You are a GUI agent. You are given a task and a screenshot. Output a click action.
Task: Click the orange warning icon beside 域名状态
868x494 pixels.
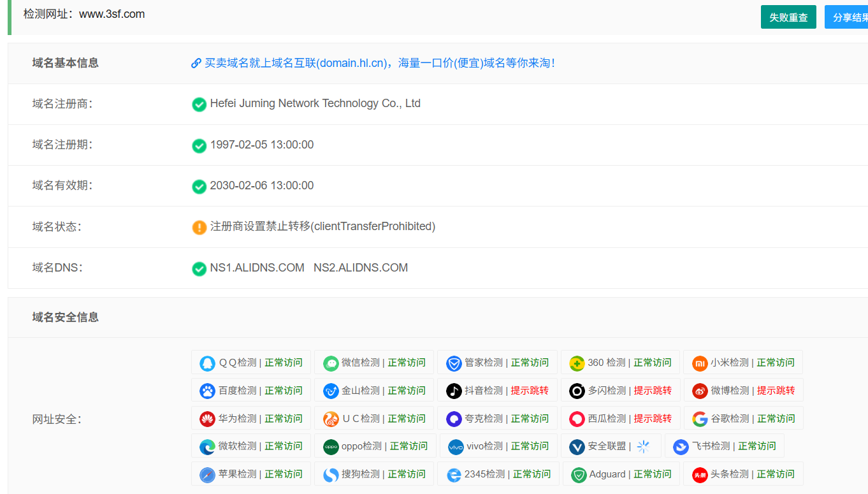(199, 227)
